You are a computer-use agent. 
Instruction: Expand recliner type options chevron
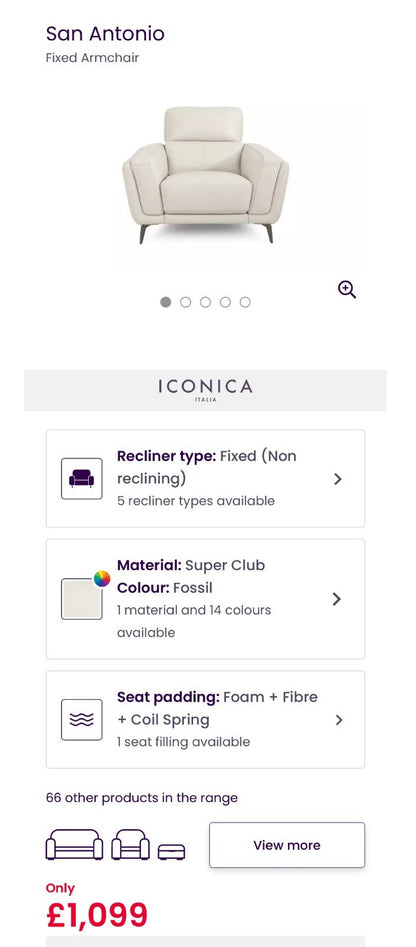tap(338, 479)
